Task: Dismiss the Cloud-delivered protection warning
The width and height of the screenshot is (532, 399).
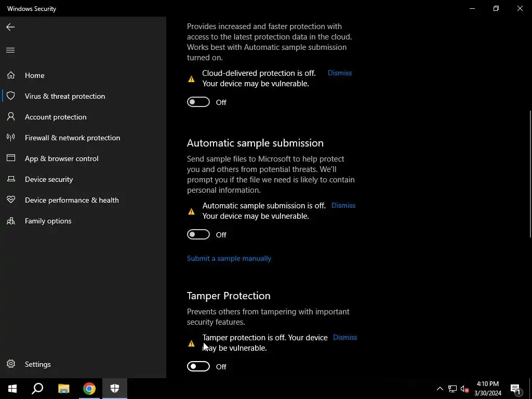Action: pyautogui.click(x=340, y=73)
